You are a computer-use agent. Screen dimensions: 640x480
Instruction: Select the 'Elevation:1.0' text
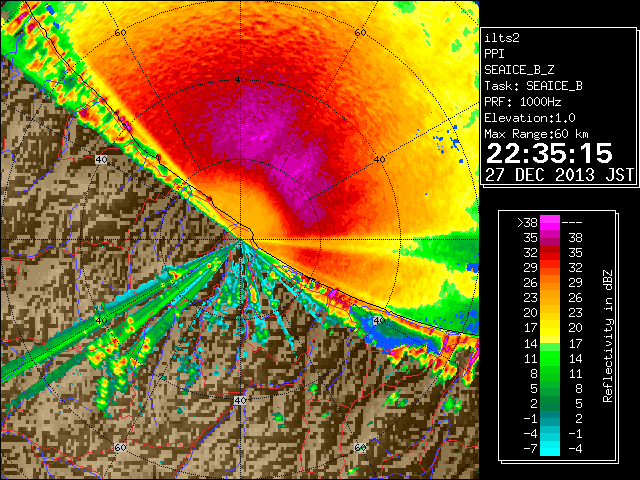(530, 118)
